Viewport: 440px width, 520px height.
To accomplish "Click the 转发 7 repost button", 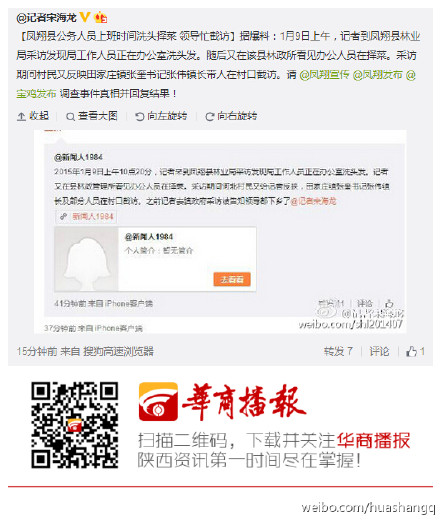I will [338, 351].
